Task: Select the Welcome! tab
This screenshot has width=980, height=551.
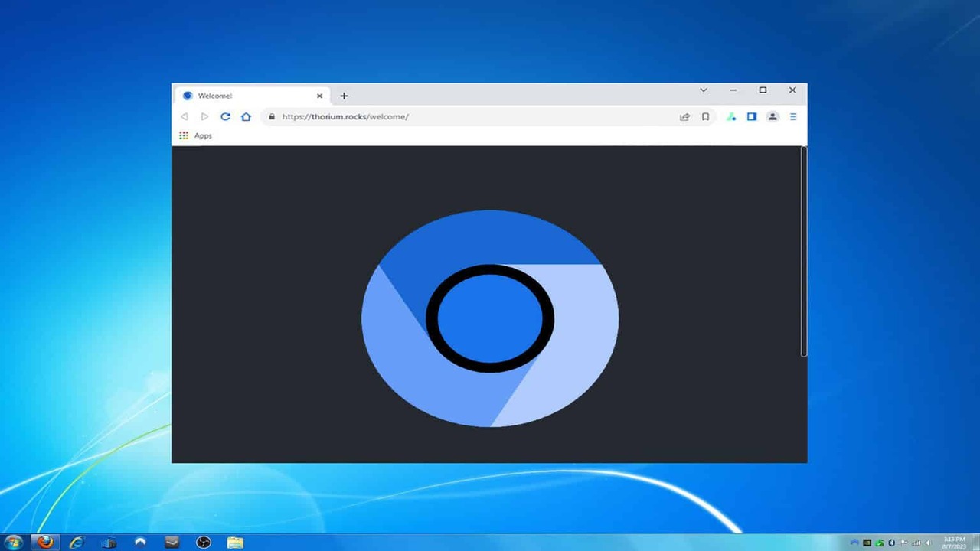Action: point(245,96)
